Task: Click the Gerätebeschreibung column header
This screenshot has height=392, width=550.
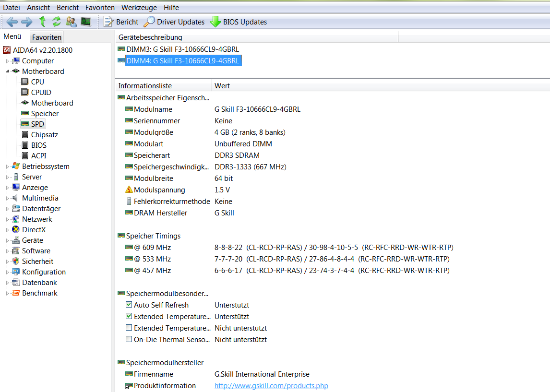Action: click(x=258, y=37)
